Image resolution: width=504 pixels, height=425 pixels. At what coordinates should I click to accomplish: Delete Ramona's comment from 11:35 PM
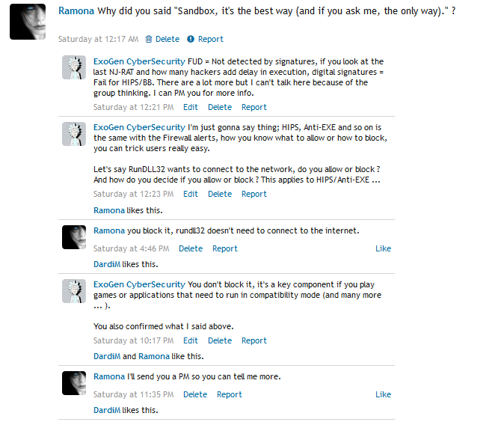(195, 394)
